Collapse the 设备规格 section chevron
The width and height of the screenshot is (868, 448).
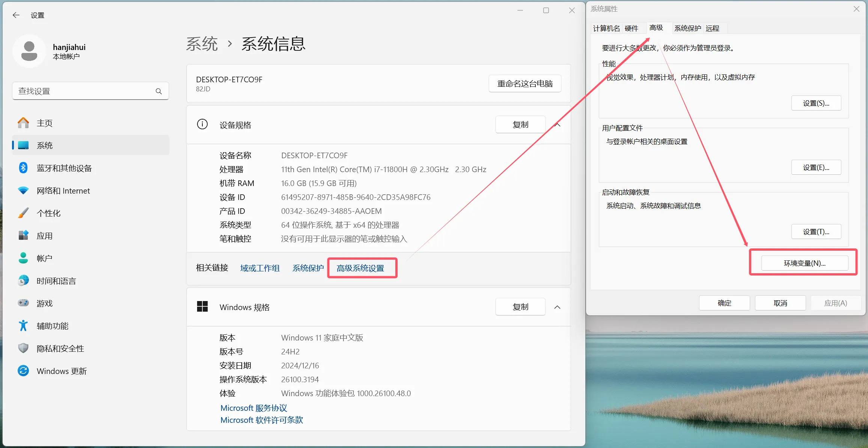tap(558, 124)
